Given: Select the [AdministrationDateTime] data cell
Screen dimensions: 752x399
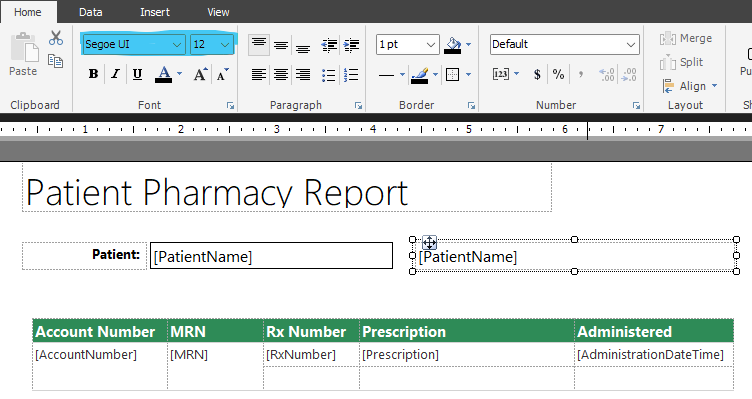Looking at the screenshot, I should coord(654,354).
